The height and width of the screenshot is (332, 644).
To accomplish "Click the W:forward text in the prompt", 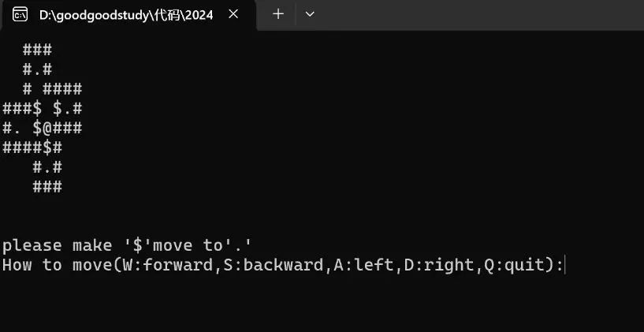I will click(168, 265).
